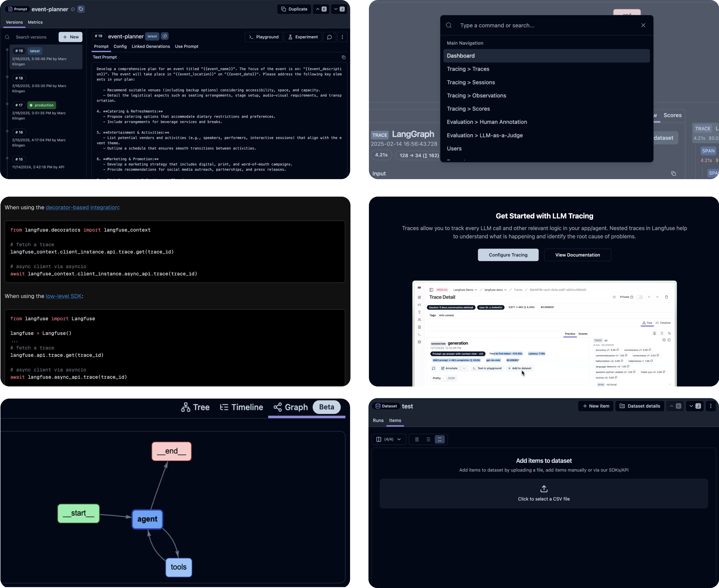Open the three-dot menu on prompt header
Image resolution: width=719 pixels, height=588 pixels.
[x=342, y=37]
